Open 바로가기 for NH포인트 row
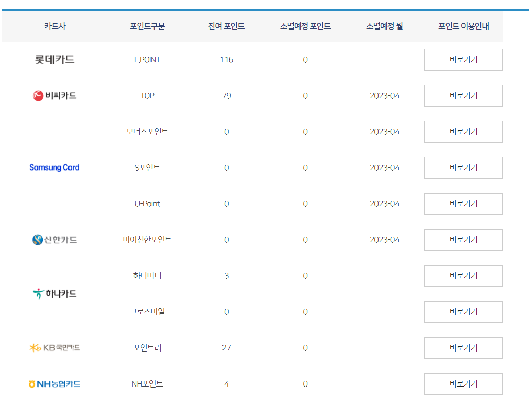This screenshot has width=532, height=404. [463, 383]
